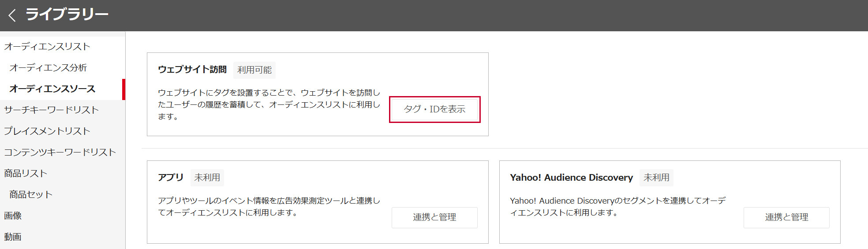The height and width of the screenshot is (249, 868).
Task: Click the Yahoo! Audience Discovery card title
Action: pyautogui.click(x=571, y=178)
